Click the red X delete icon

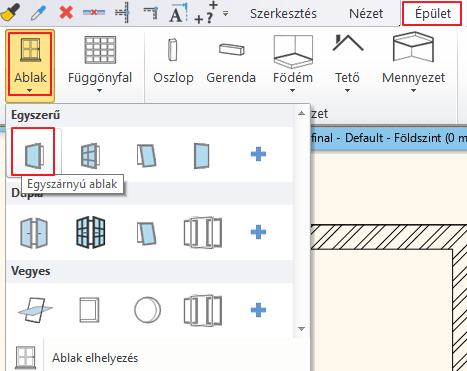coord(66,13)
